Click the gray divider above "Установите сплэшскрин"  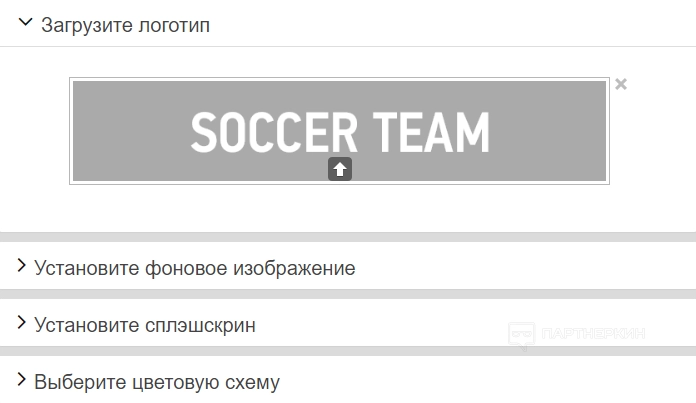pyautogui.click(x=348, y=294)
